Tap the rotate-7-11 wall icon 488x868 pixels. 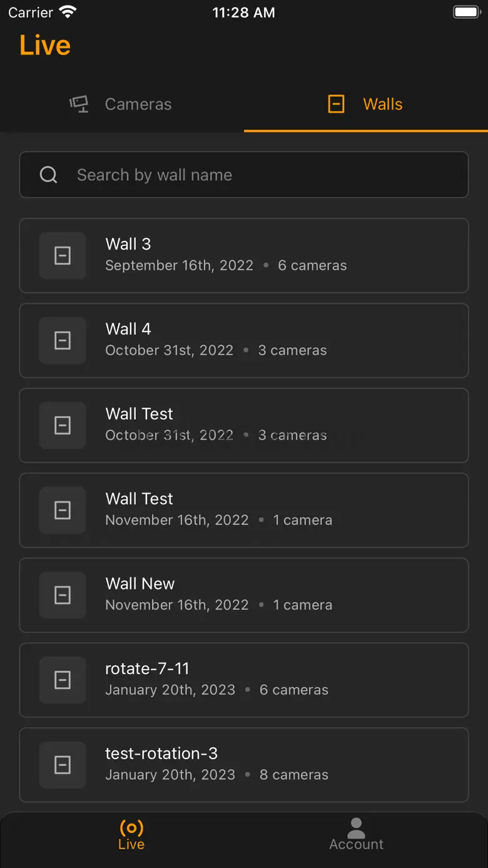[63, 680]
